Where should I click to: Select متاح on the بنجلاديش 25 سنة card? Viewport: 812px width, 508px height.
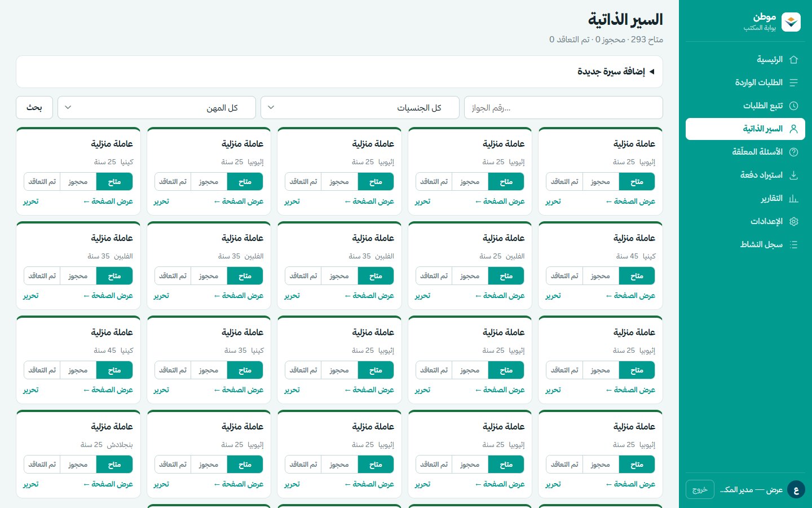114,465
